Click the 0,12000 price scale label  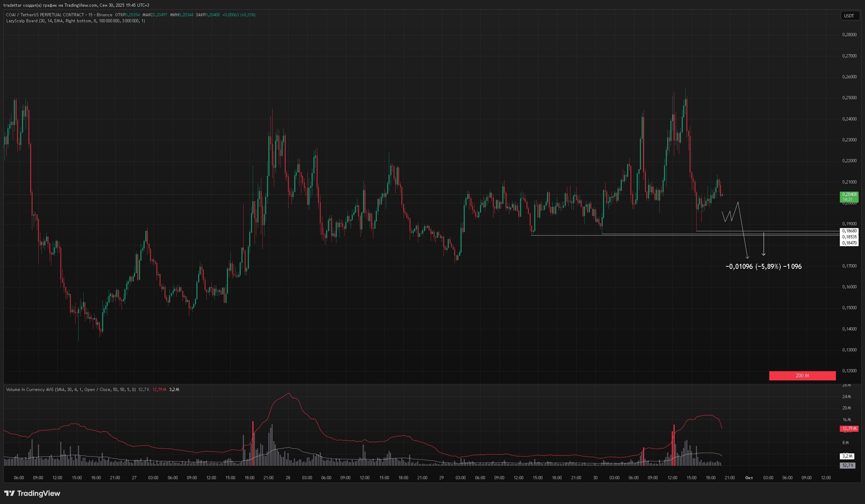pos(849,371)
